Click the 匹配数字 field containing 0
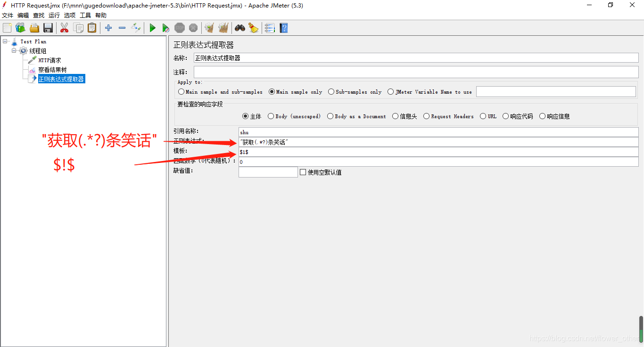The image size is (644, 347). click(438, 162)
